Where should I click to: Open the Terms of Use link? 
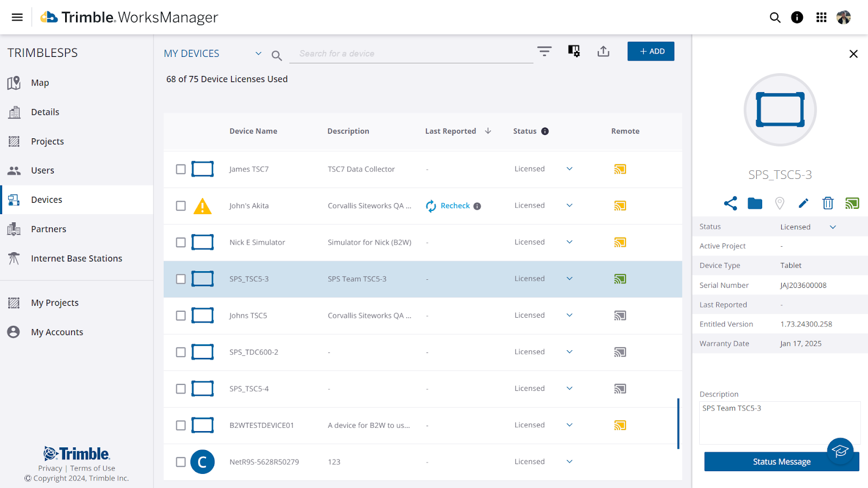[93, 468]
